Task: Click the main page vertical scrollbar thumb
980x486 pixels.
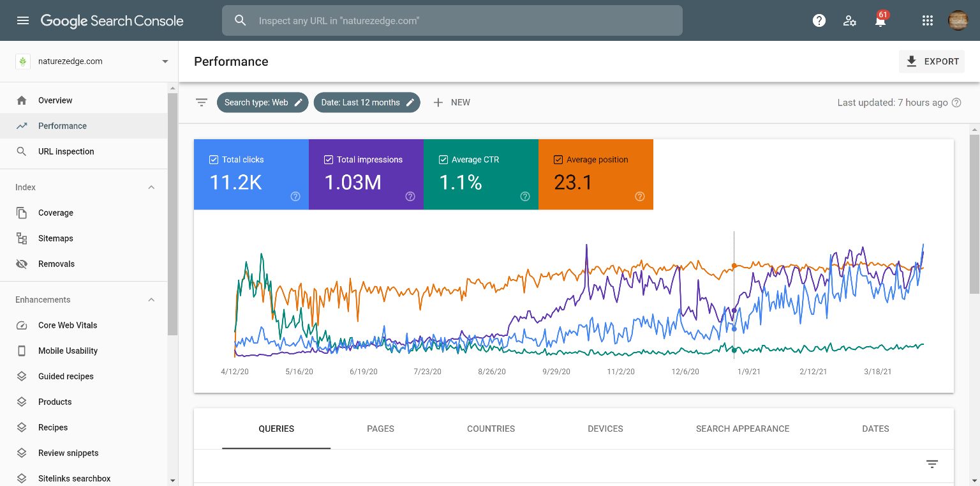Action: (974, 214)
